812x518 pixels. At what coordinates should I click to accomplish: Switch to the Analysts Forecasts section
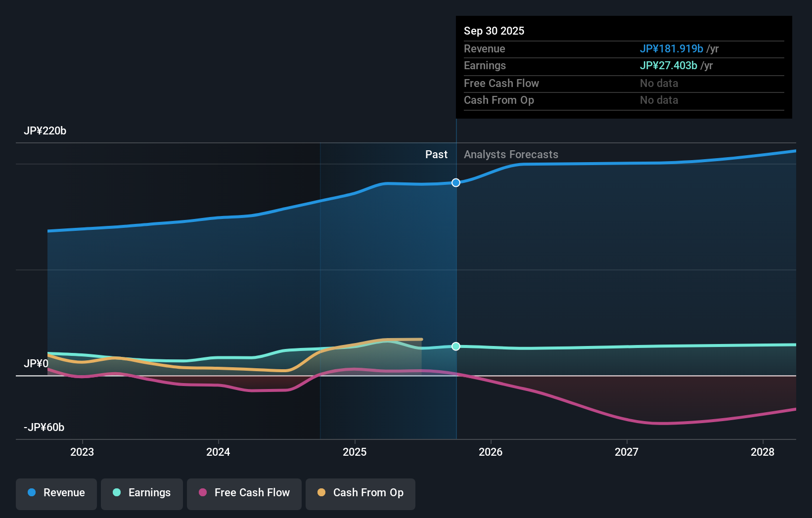(x=511, y=154)
